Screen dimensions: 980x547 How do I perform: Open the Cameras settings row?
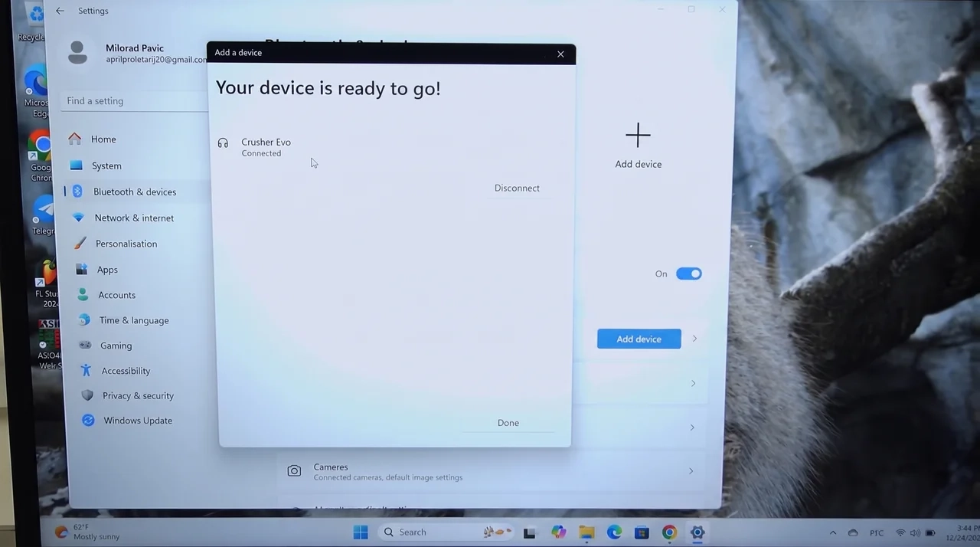pos(492,471)
